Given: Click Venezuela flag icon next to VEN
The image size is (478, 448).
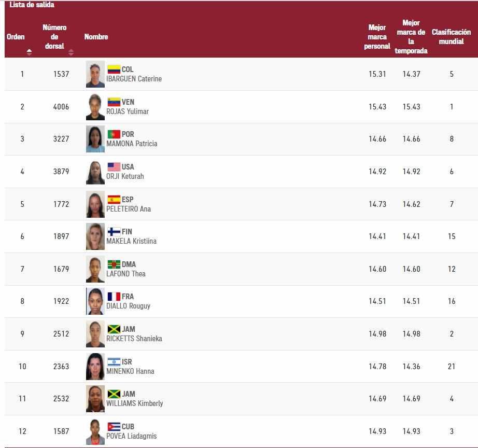Looking at the screenshot, I should pyautogui.click(x=114, y=102).
